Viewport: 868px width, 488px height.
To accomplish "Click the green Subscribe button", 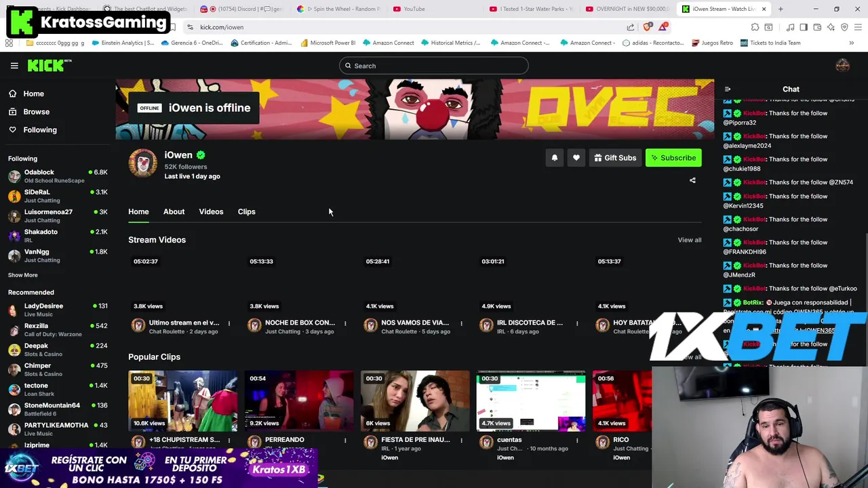I will (673, 158).
